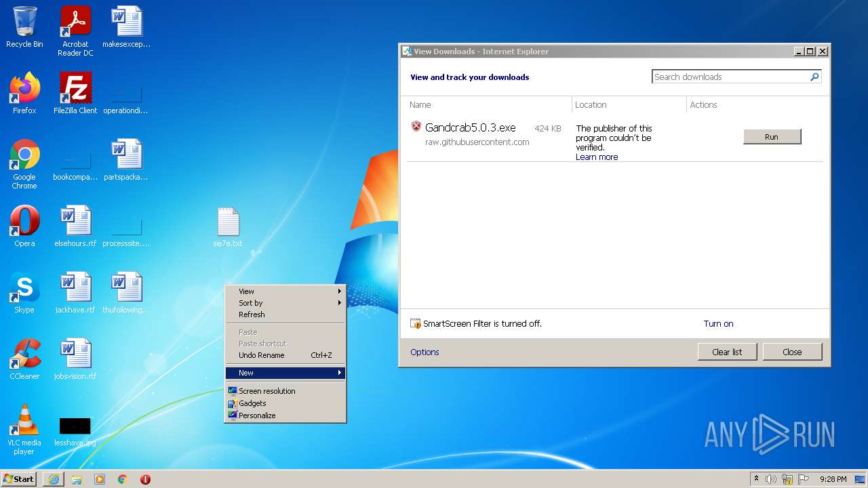The image size is (868, 488).
Task: Choose Refresh from the context menu
Action: (285, 314)
